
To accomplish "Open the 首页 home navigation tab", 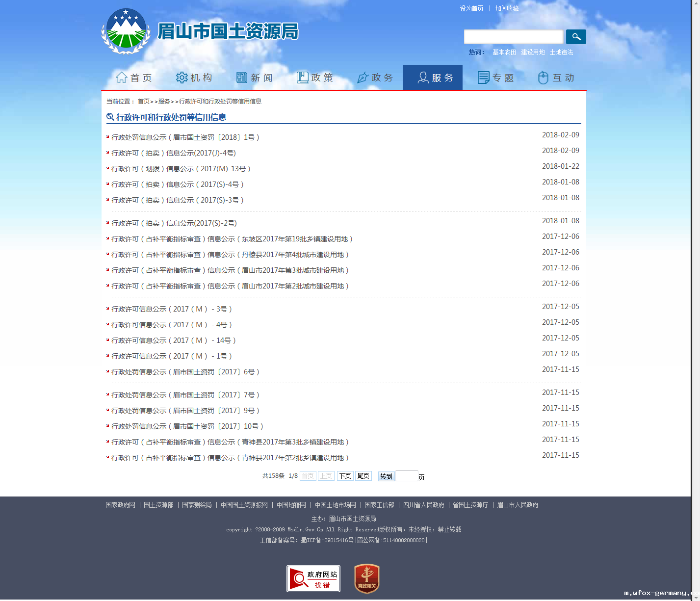I will click(134, 78).
